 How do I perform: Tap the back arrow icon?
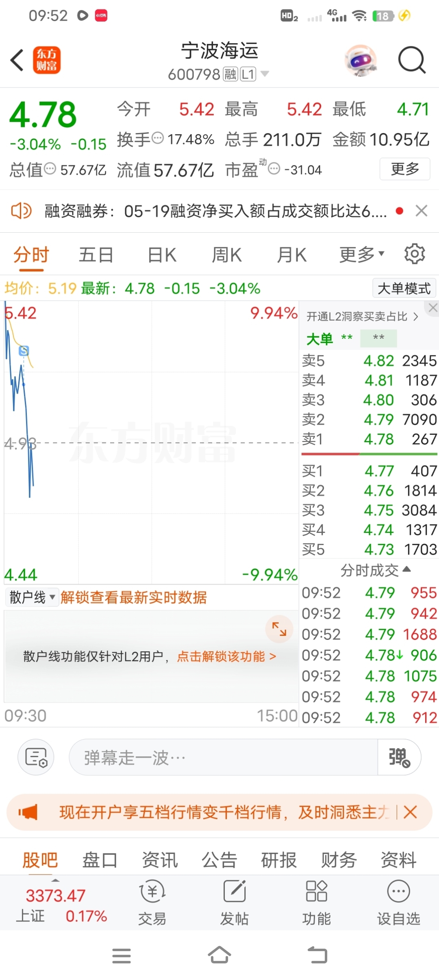[17, 60]
